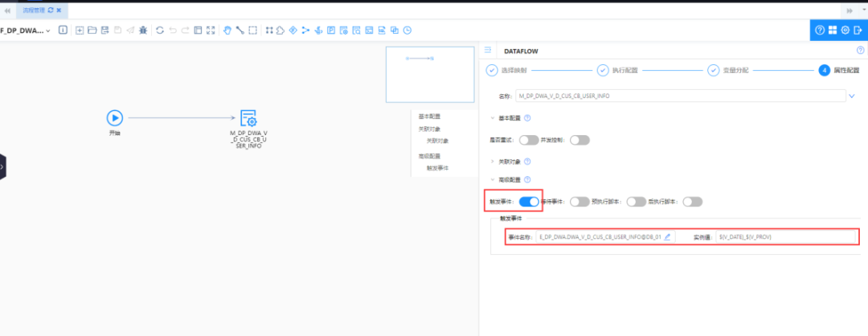
Task: Click the puzzle piece component icon
Action: click(x=280, y=31)
